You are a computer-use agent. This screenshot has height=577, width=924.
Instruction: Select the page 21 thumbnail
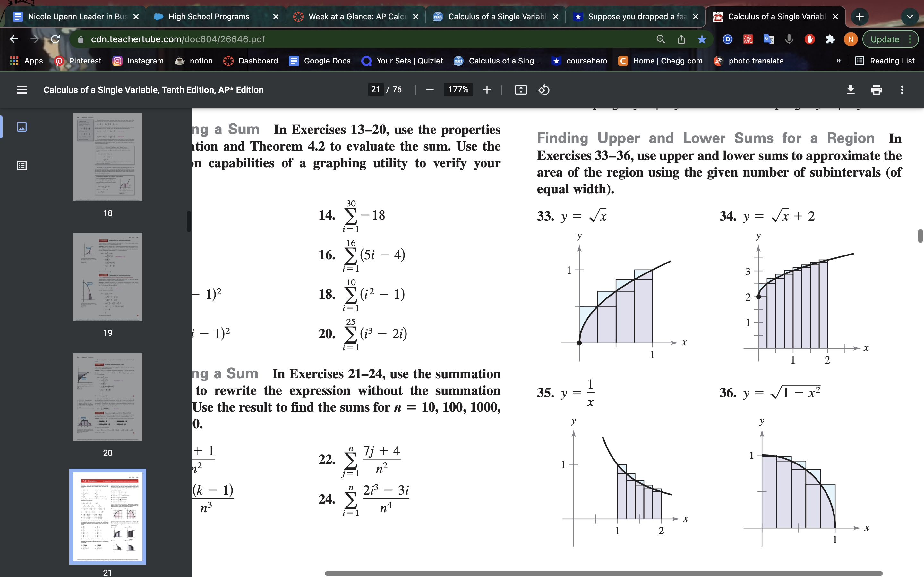click(x=108, y=517)
